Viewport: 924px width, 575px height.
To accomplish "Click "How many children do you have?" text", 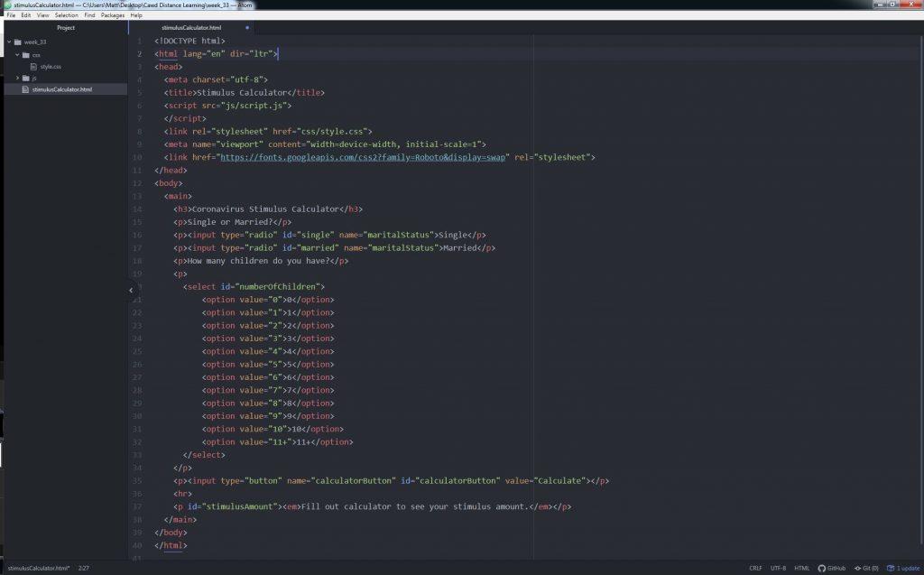I will coord(258,261).
